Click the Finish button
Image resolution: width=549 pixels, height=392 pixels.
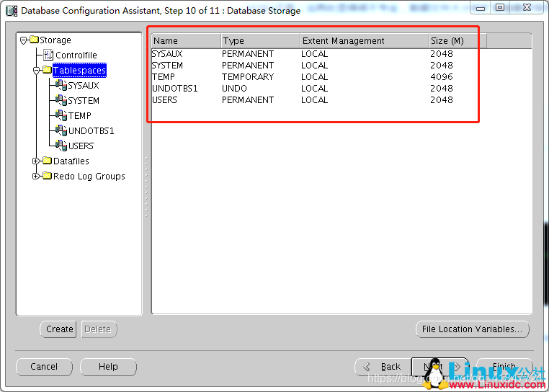click(x=504, y=367)
